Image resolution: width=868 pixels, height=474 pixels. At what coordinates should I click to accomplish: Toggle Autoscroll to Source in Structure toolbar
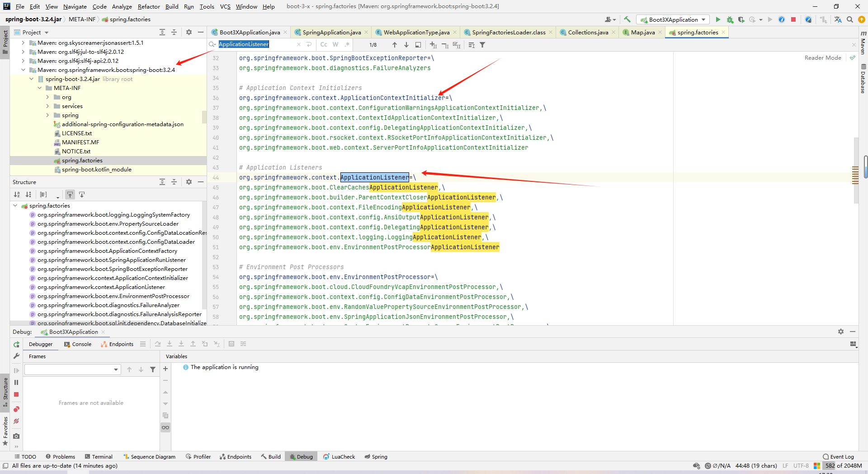[70, 194]
